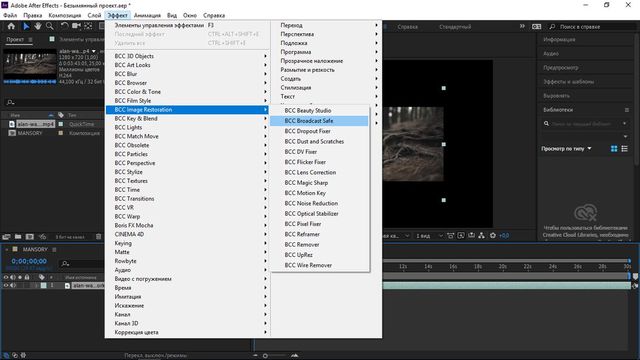Click the reset exposure icon in viewer
The image size is (640, 360).
point(493,236)
